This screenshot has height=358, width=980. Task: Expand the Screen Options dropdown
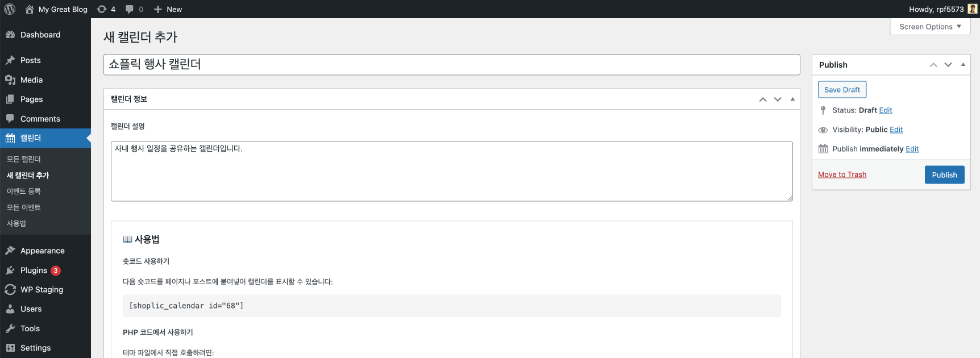(929, 27)
